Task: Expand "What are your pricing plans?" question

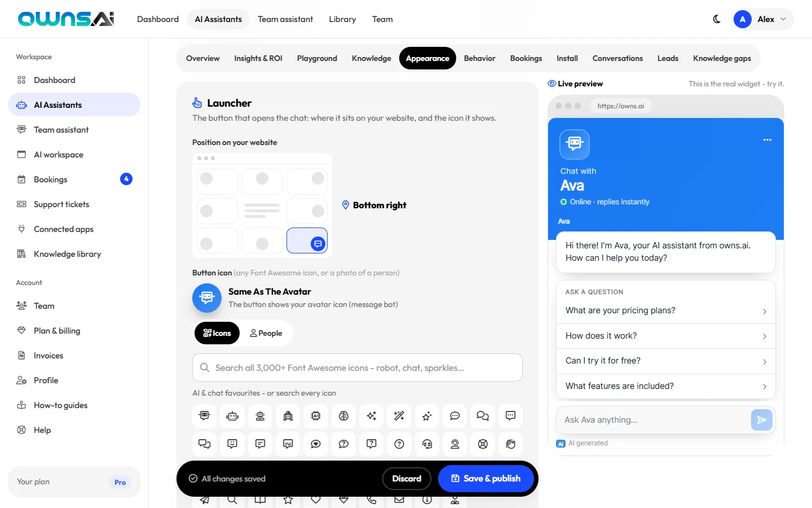Action: coord(666,311)
